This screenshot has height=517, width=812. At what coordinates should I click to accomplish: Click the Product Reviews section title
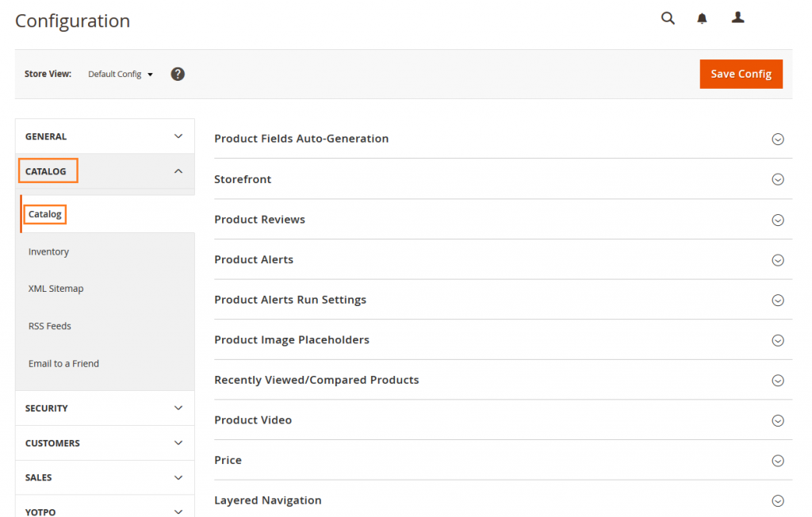pos(260,220)
